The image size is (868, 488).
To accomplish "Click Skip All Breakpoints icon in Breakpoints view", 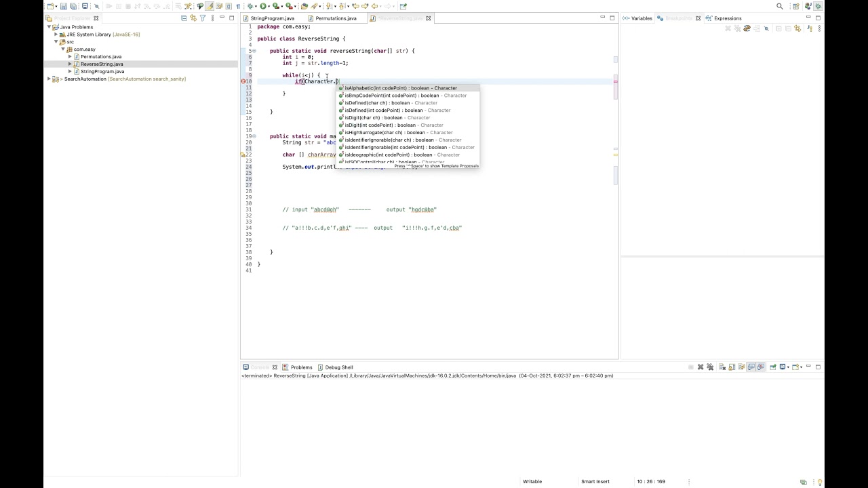I will click(767, 28).
